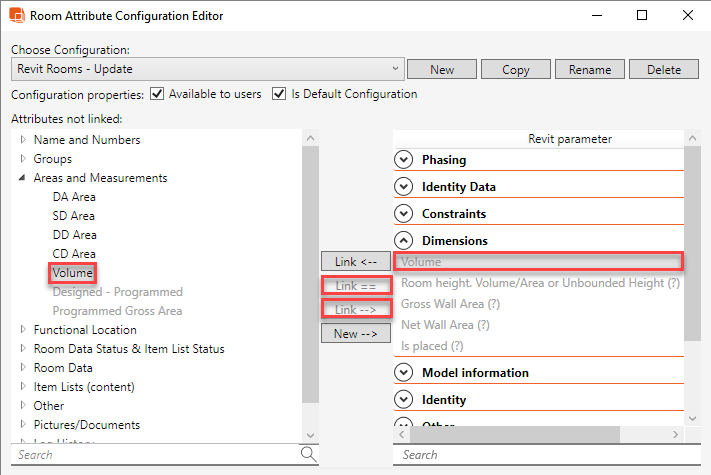Expand the Functional Location tree node

tap(23, 330)
